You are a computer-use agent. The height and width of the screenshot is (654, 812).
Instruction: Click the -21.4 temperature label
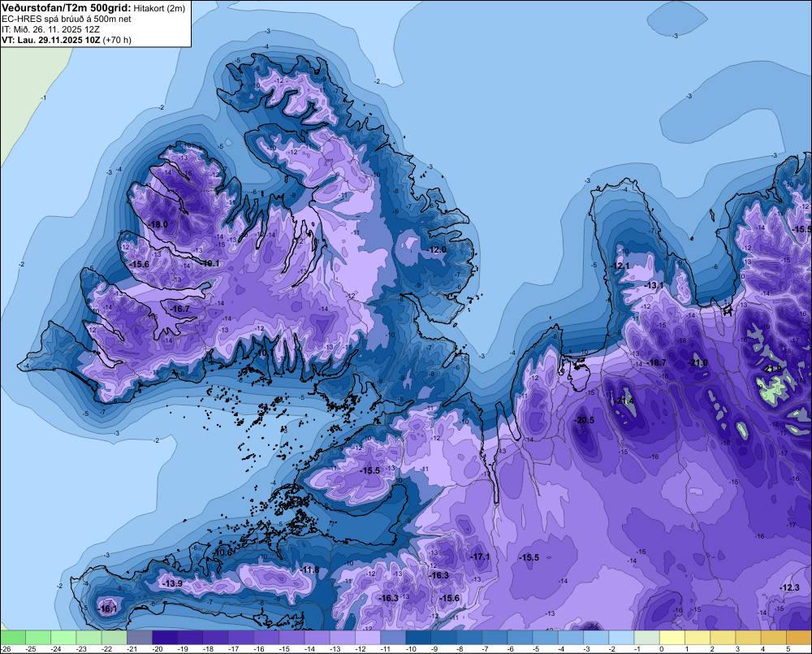pyautogui.click(x=624, y=401)
